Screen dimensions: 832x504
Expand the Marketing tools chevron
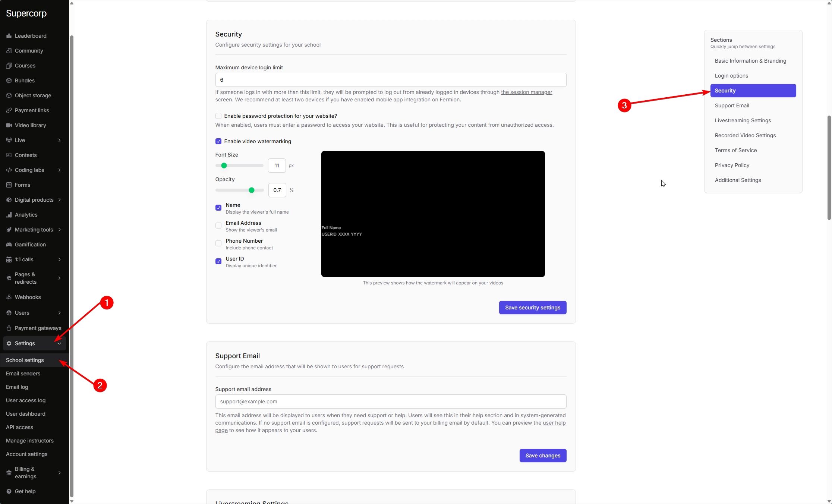point(60,230)
